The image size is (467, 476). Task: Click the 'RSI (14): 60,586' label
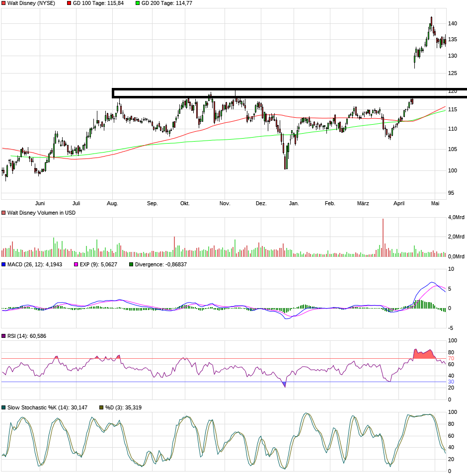pos(27,336)
